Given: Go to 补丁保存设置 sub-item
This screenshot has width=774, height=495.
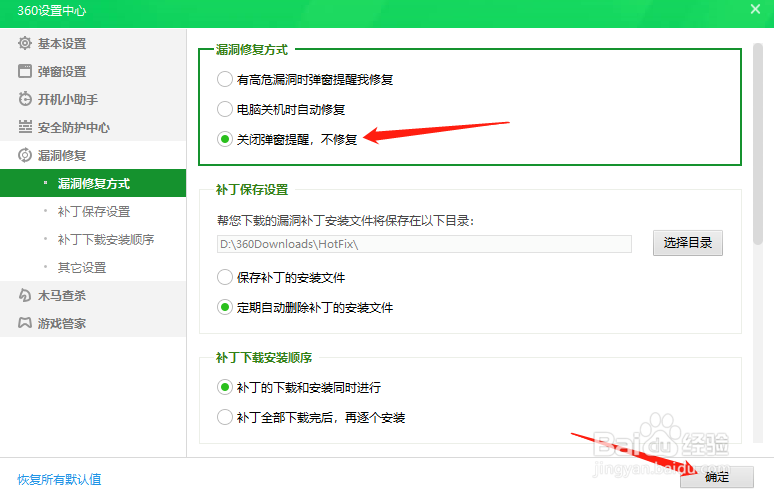Looking at the screenshot, I should pos(93,211).
